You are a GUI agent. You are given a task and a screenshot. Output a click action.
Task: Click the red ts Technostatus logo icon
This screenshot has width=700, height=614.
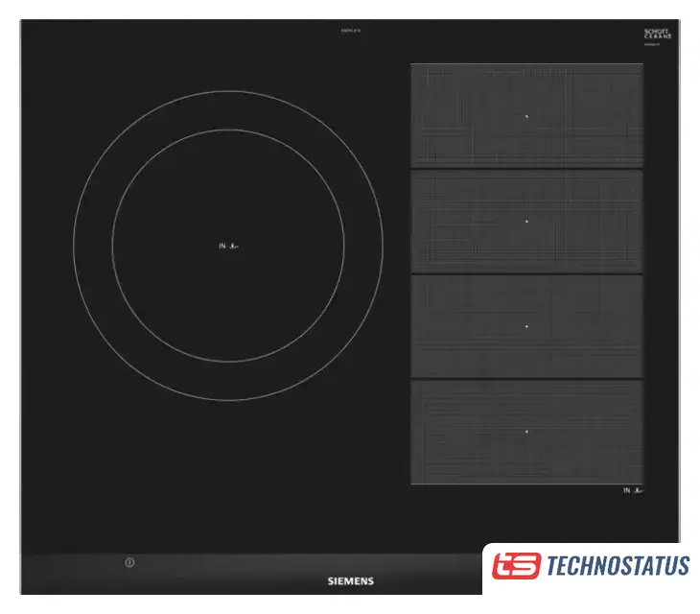click(516, 566)
